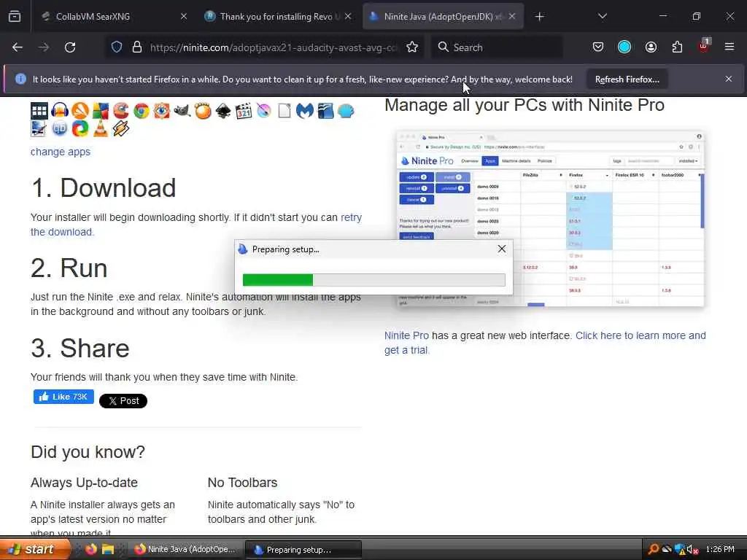Go back to the previous page
This screenshot has width=747, height=560.
18,47
